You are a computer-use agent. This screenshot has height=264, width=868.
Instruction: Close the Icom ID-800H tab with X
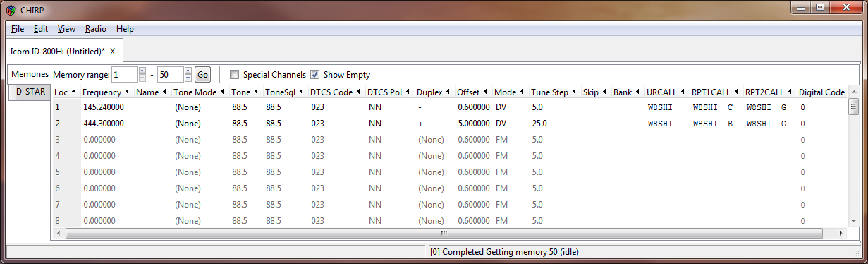pyautogui.click(x=112, y=52)
